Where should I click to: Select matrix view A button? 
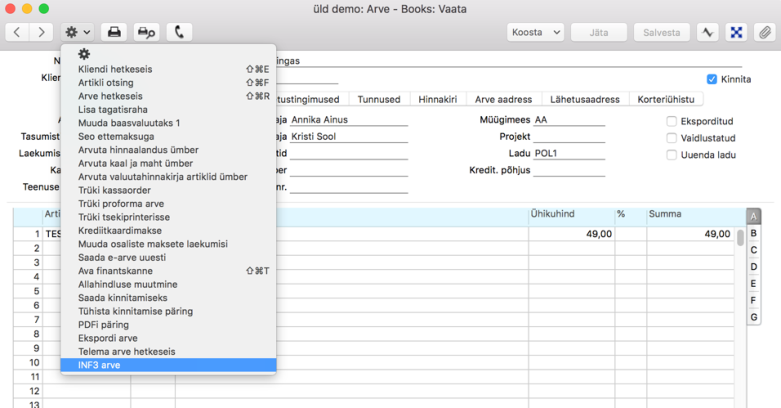754,216
